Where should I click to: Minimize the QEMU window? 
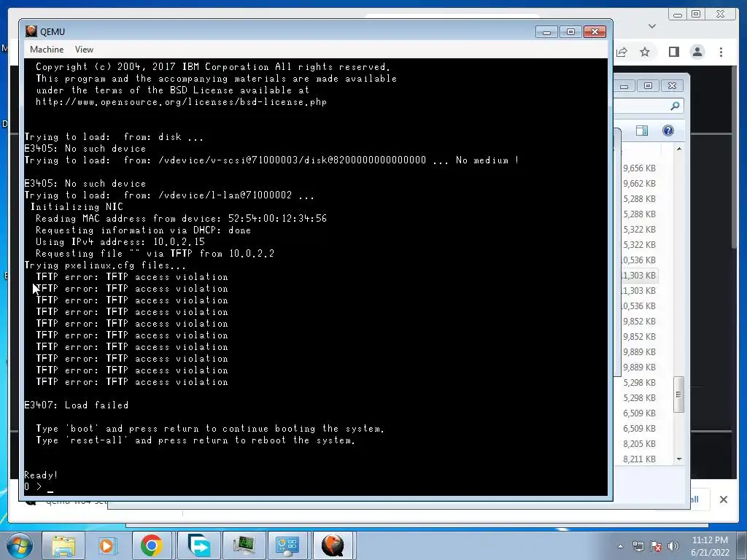(x=546, y=32)
